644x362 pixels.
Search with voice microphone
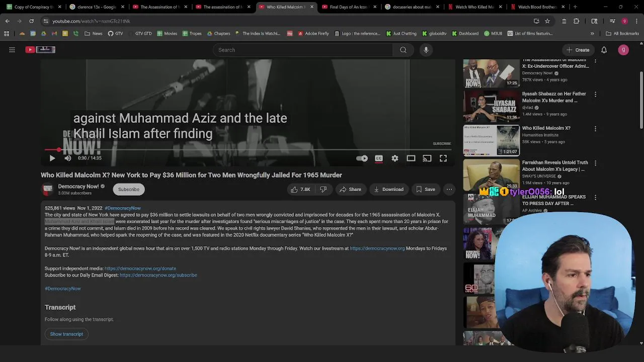click(x=426, y=50)
